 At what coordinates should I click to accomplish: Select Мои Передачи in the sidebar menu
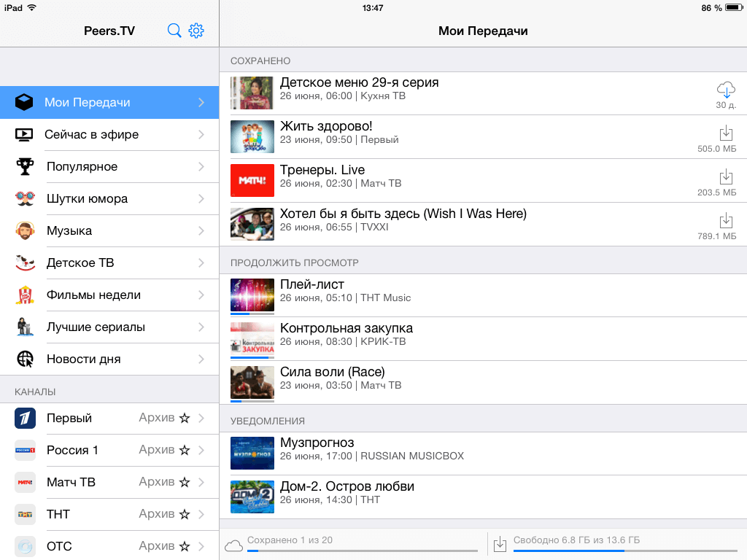tap(109, 102)
